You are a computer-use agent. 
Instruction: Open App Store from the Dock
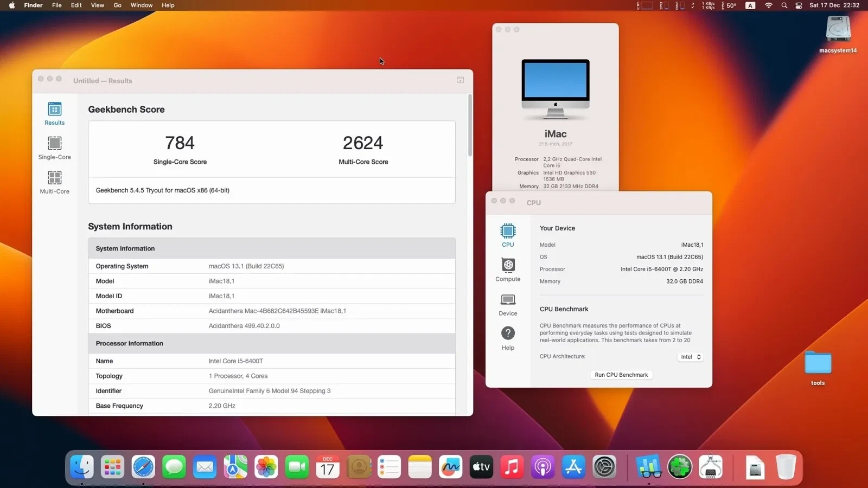click(573, 466)
